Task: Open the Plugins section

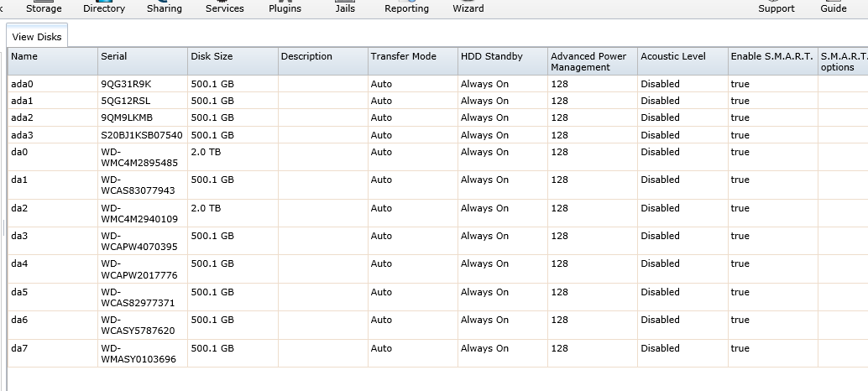Action: click(x=285, y=8)
